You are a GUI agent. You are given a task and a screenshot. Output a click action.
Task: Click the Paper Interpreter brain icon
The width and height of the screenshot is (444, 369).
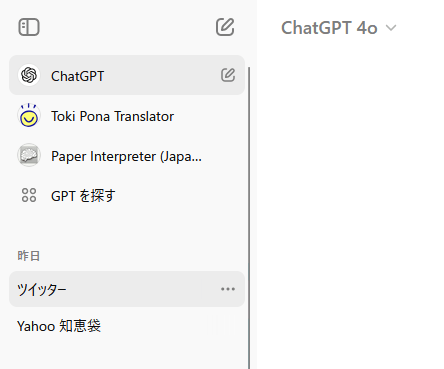coord(29,155)
